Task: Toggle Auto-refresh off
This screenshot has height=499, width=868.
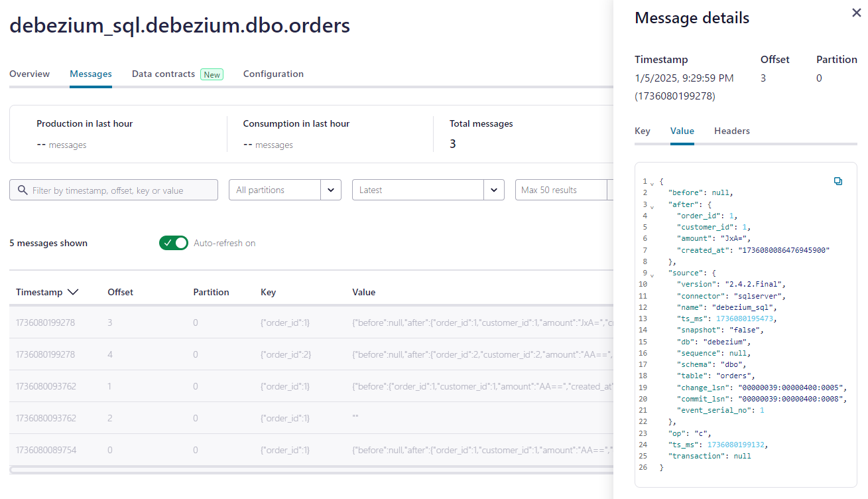Action: 174,243
